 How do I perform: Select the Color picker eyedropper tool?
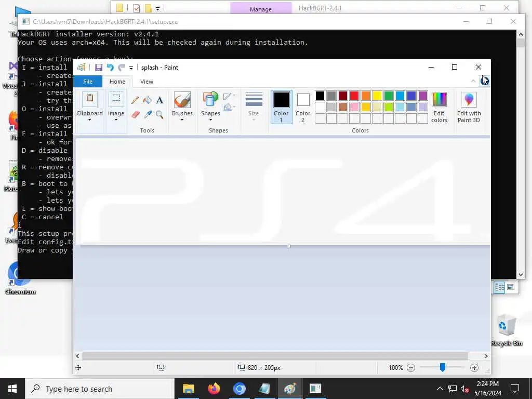pos(148,115)
